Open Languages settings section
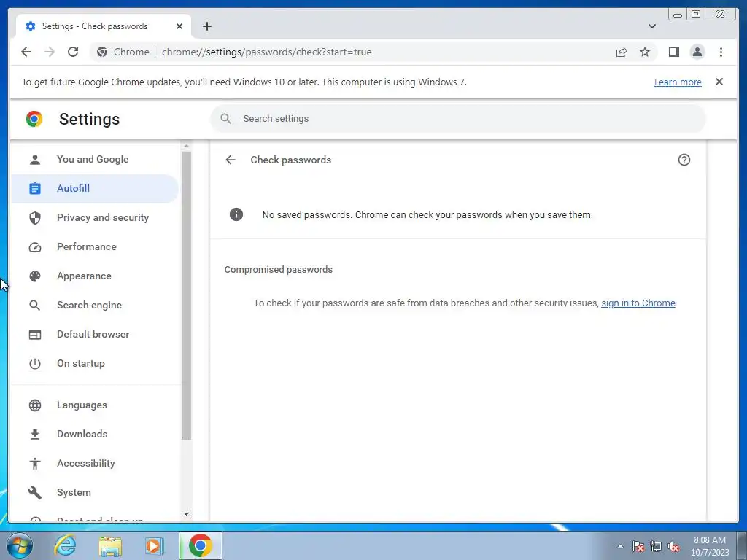Image resolution: width=747 pixels, height=560 pixels. point(94,405)
